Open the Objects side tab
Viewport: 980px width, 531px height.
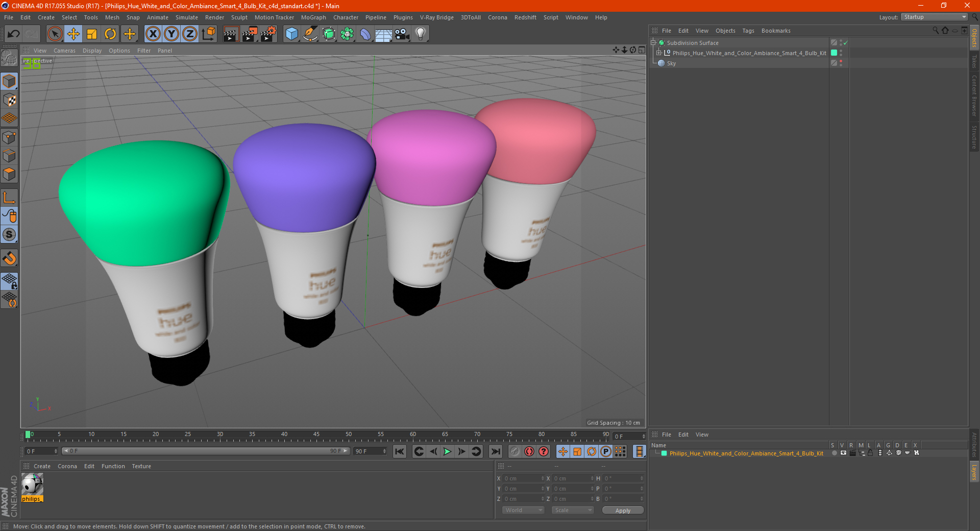[974, 38]
